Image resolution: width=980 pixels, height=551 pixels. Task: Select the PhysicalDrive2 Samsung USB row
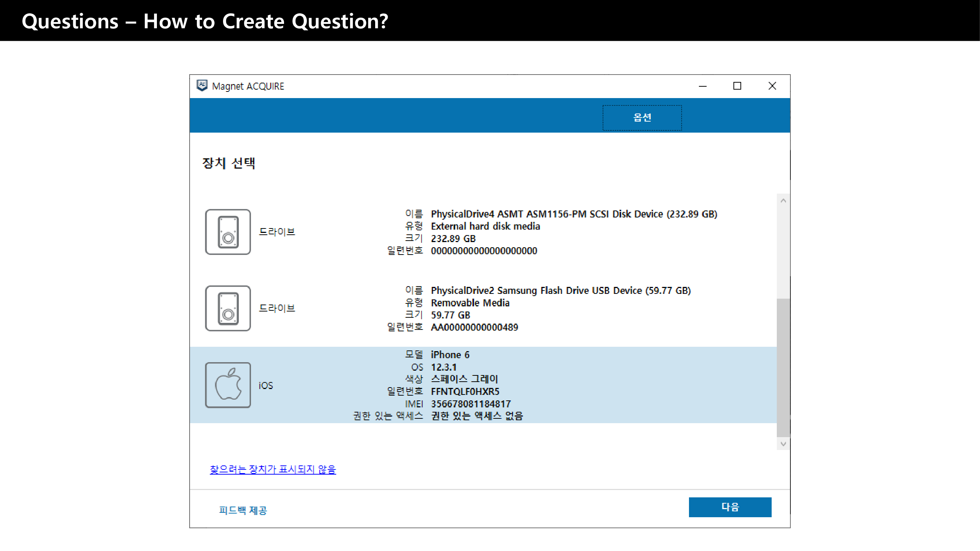(483, 308)
